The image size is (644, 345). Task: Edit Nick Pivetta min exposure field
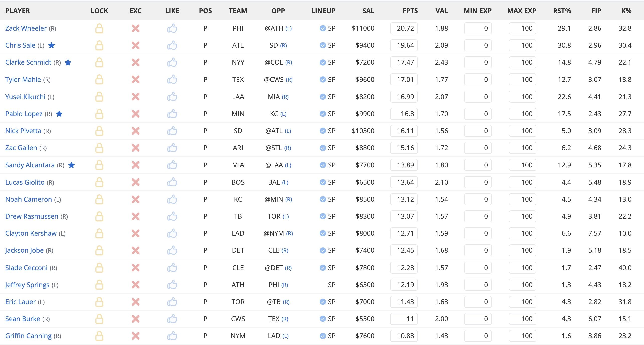tap(478, 131)
